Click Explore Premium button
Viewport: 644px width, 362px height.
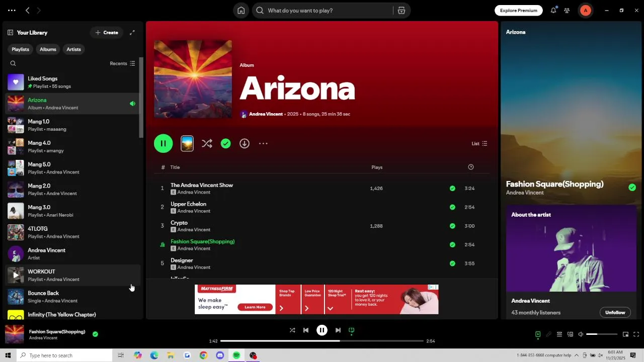click(x=519, y=11)
